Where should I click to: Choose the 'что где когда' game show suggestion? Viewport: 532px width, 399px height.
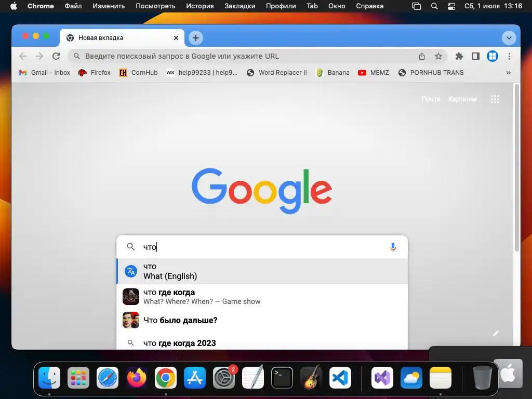(x=262, y=297)
